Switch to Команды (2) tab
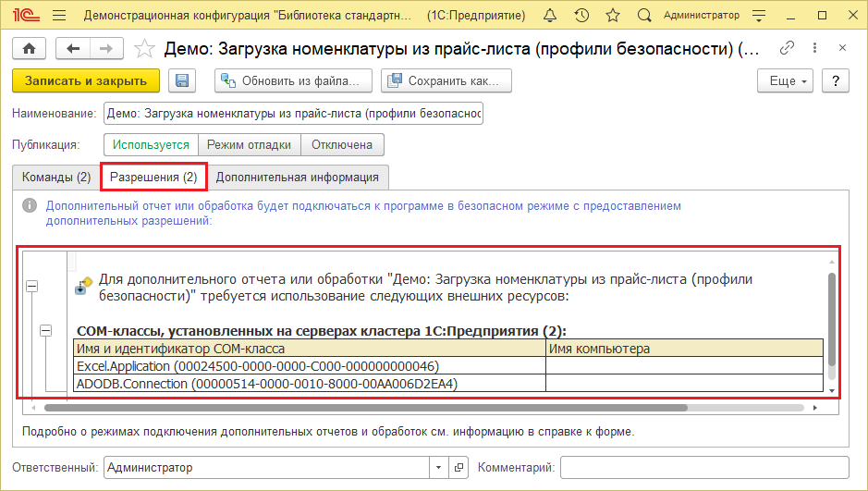This screenshot has height=491, width=868. click(55, 178)
